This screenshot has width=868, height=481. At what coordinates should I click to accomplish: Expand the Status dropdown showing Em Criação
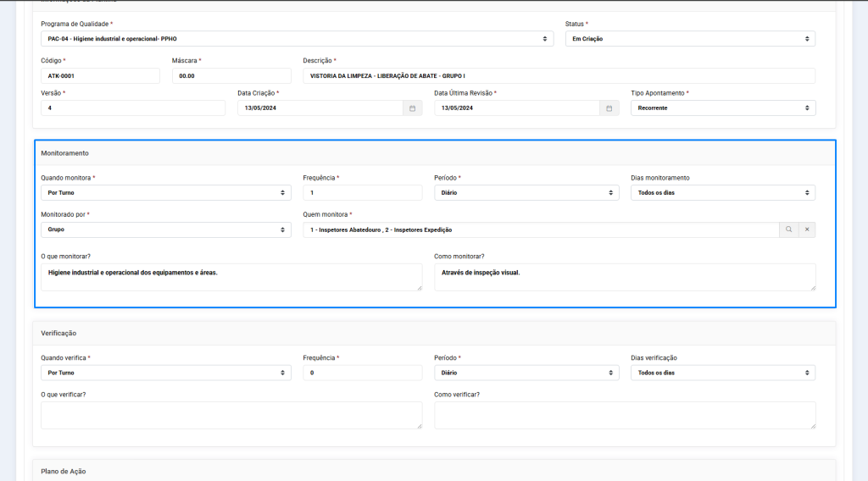689,39
